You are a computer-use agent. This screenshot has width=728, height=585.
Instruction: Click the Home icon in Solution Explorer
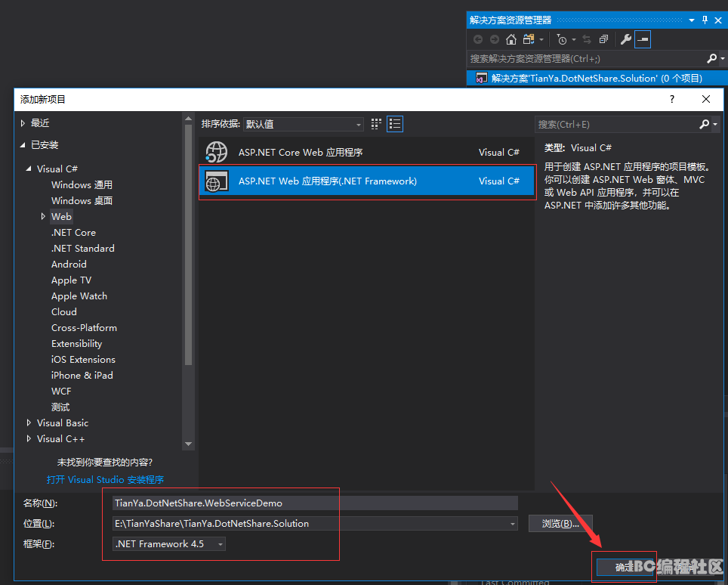511,39
